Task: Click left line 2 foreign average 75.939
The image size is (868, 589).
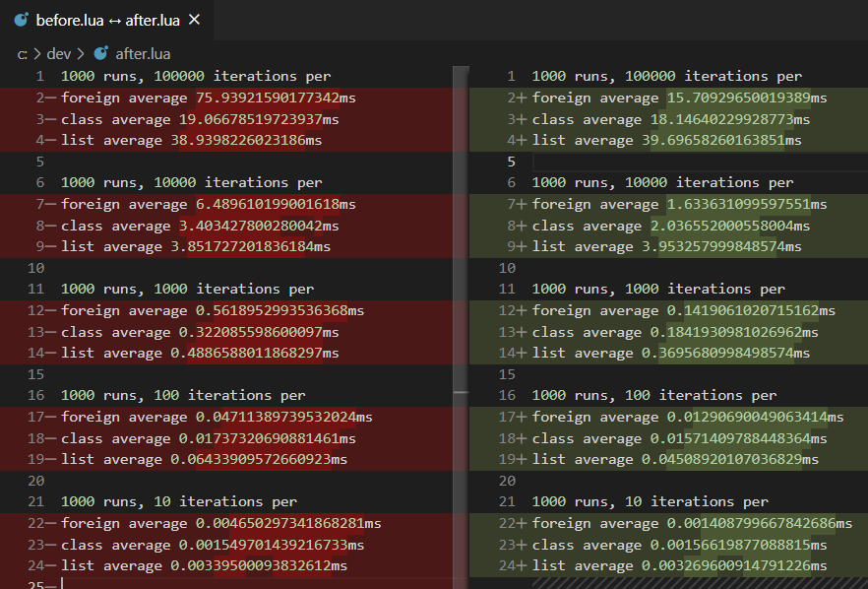Action: point(209,98)
